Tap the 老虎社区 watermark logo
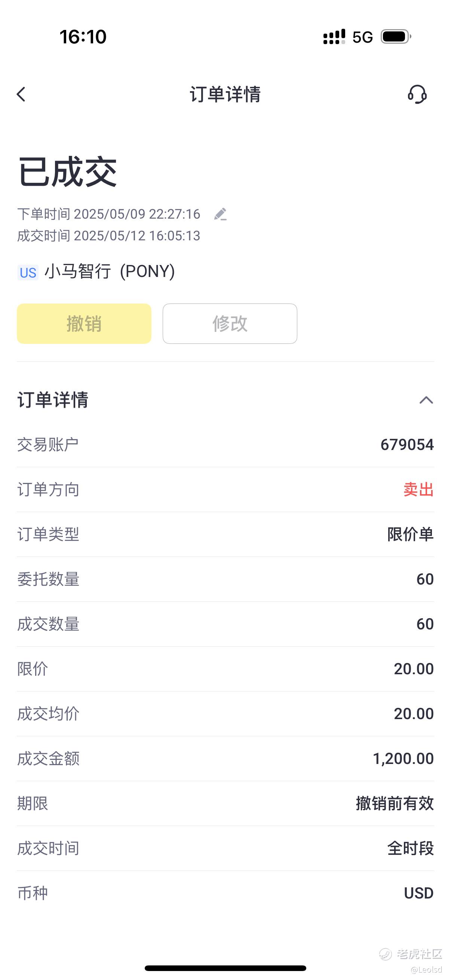 point(410,955)
